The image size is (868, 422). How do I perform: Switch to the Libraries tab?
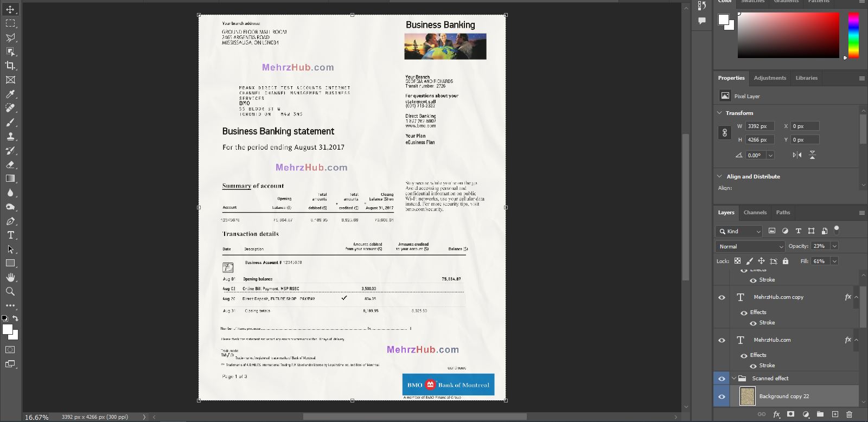coord(806,78)
